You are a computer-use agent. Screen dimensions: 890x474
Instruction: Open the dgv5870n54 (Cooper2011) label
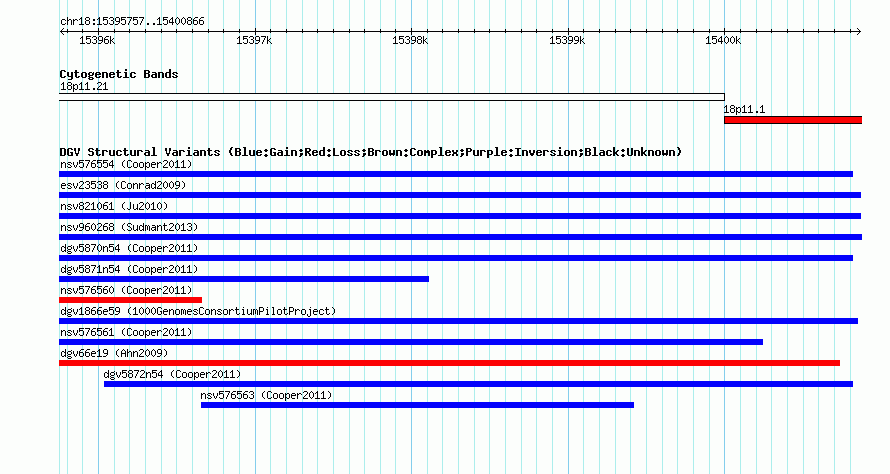tap(129, 249)
